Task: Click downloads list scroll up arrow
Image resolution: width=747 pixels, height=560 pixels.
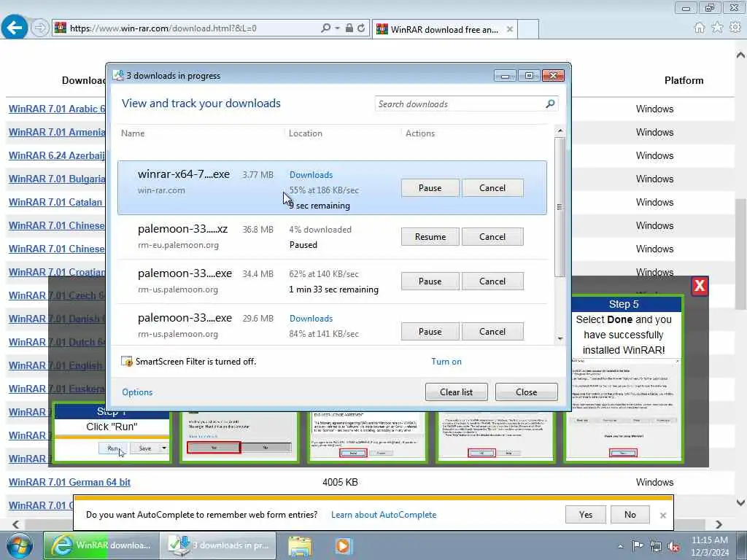Action: coord(560,131)
